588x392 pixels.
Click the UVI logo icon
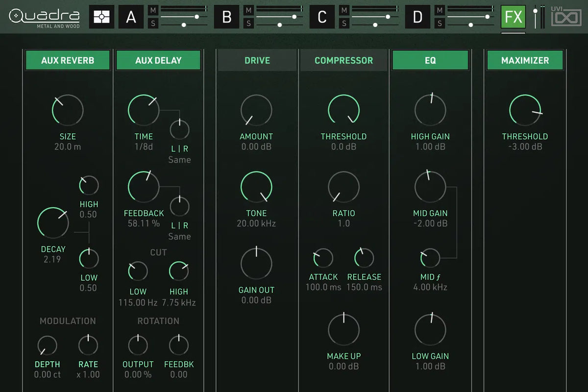coord(565,17)
